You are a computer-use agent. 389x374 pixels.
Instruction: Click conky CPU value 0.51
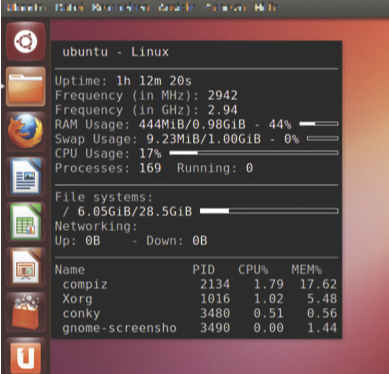point(268,313)
